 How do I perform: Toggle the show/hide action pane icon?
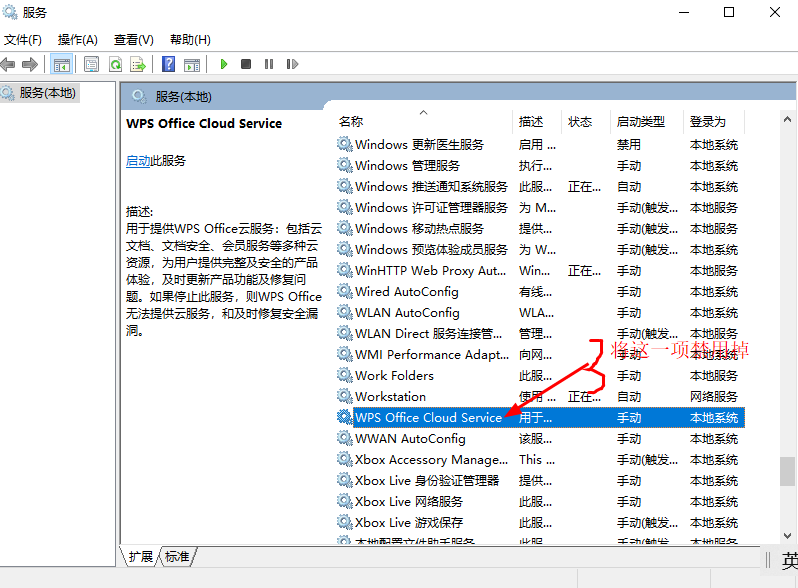click(192, 64)
